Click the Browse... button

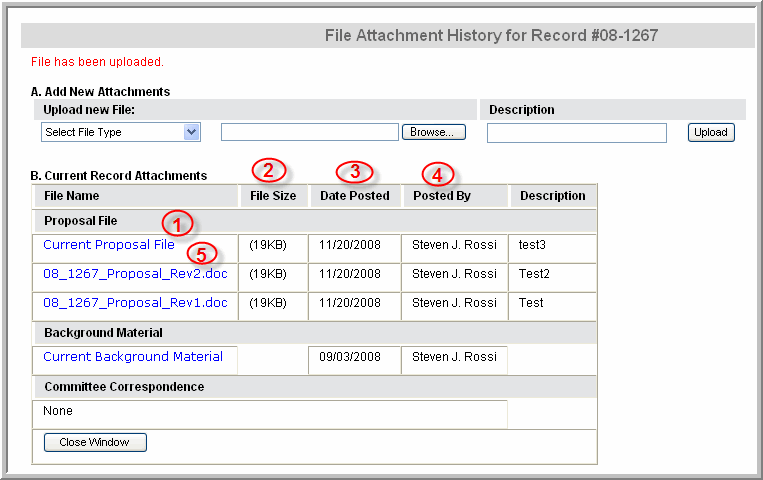(x=434, y=132)
